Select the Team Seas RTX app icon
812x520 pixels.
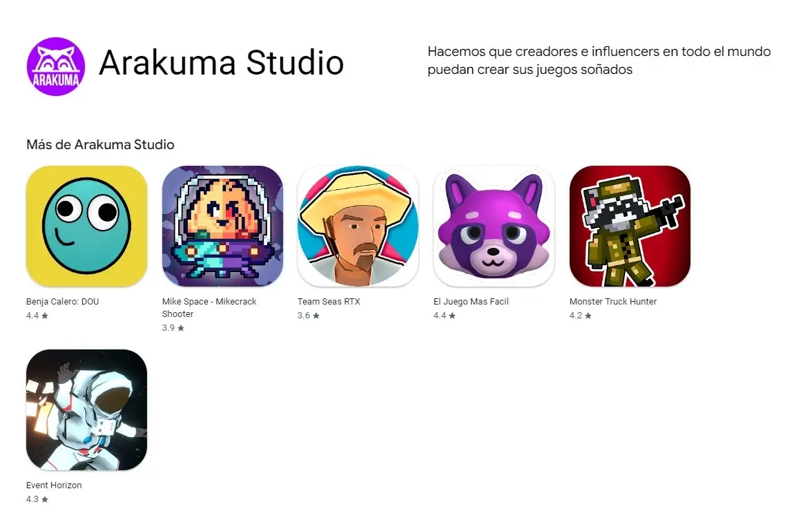pyautogui.click(x=358, y=227)
